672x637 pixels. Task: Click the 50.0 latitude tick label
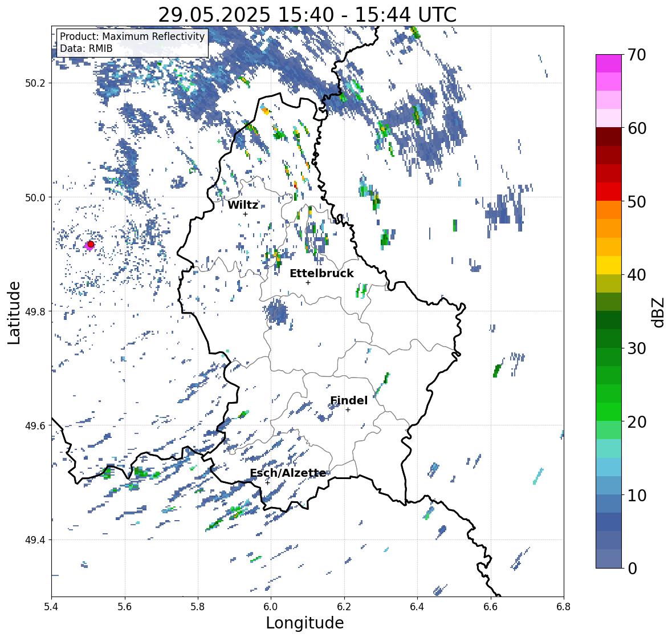[35, 198]
